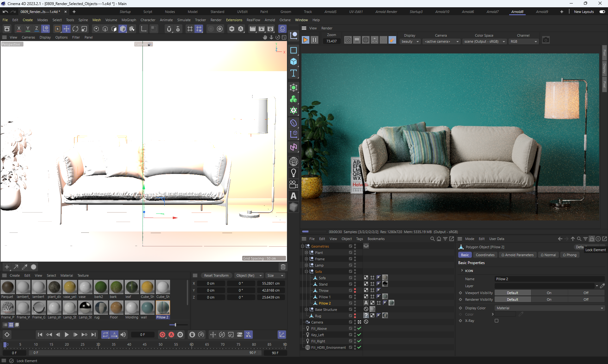Click the Cube primitive icon
608x364 pixels.
coord(294,61)
